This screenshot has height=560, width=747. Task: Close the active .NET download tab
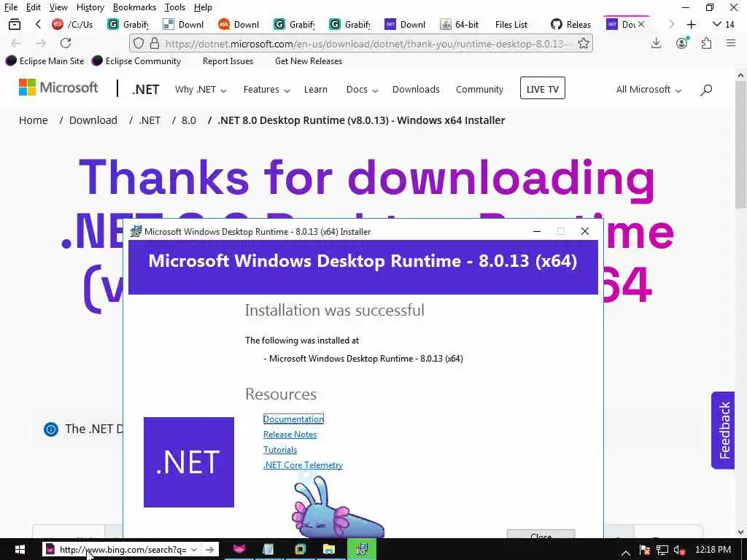point(641,24)
